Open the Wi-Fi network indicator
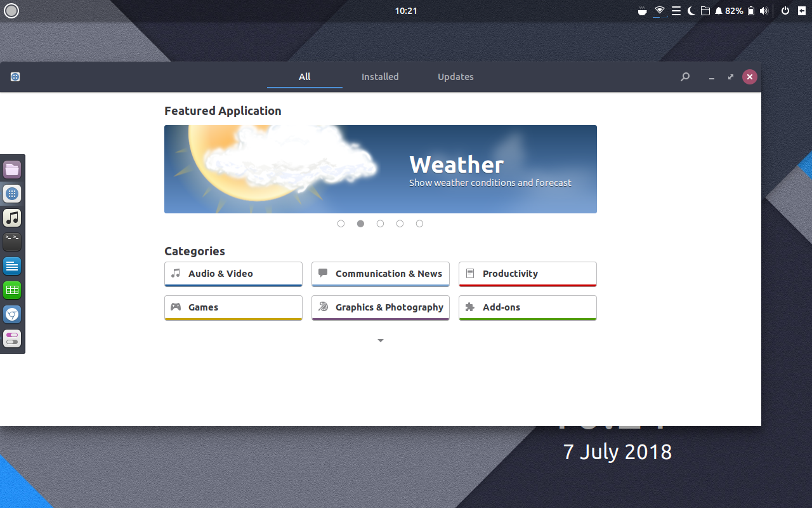 [x=660, y=11]
